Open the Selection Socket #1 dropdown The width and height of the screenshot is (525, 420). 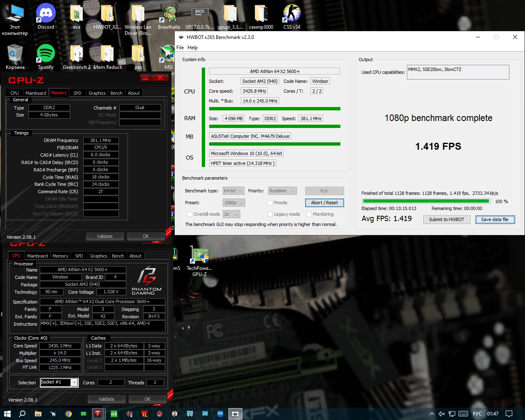point(59,382)
